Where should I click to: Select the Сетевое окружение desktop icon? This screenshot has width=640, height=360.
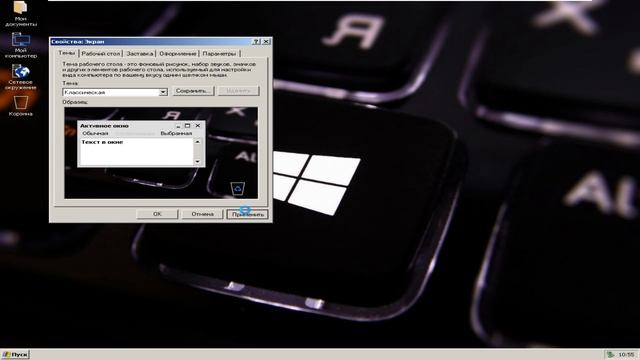(x=20, y=77)
